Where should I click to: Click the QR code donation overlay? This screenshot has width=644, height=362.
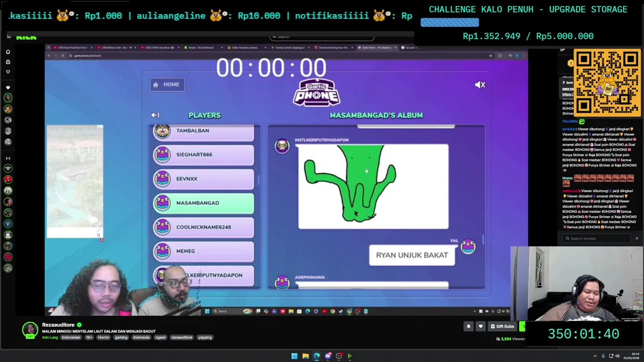(607, 82)
